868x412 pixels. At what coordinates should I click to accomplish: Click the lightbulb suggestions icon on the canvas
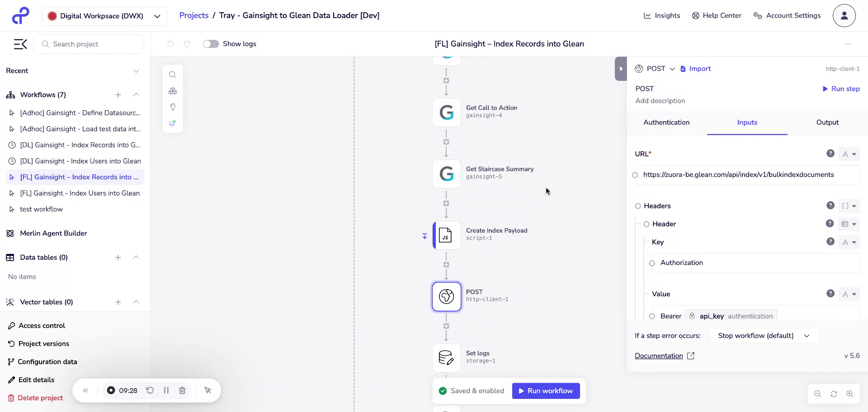[x=173, y=107]
